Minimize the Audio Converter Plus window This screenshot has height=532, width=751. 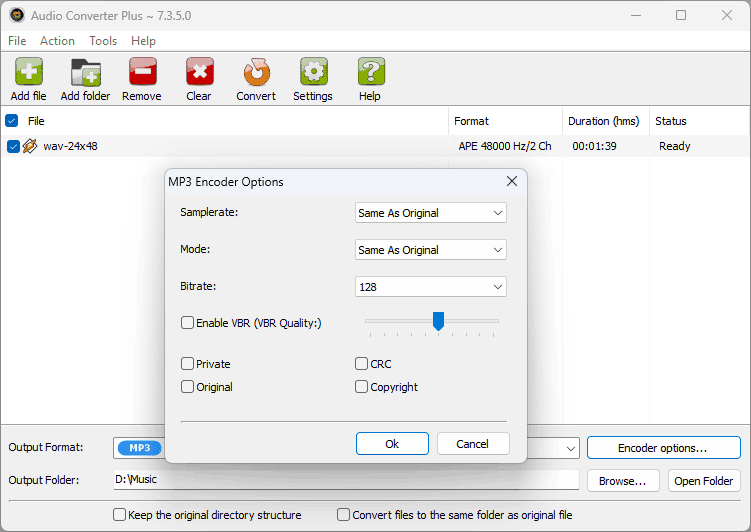tap(636, 15)
